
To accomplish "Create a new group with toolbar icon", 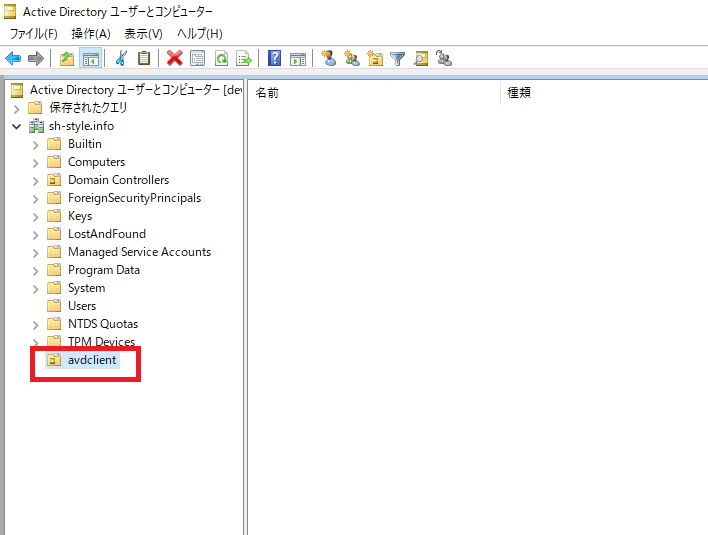I will (x=352, y=59).
